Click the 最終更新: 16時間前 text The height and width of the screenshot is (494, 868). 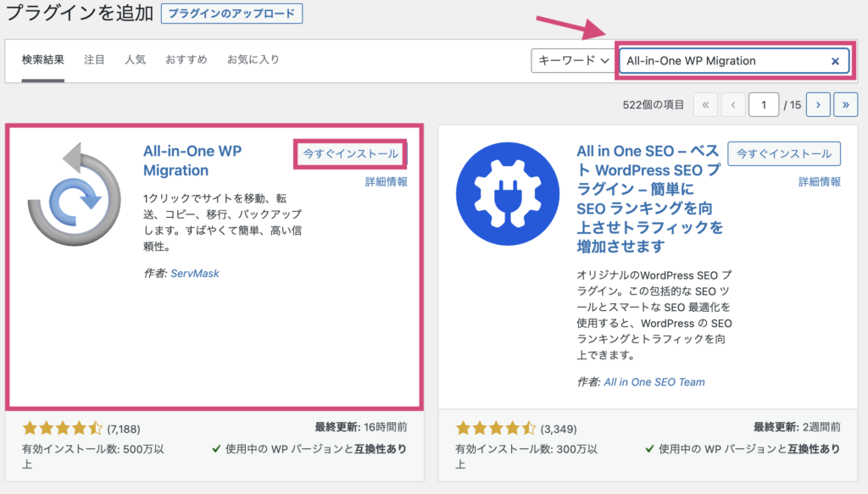(x=361, y=427)
